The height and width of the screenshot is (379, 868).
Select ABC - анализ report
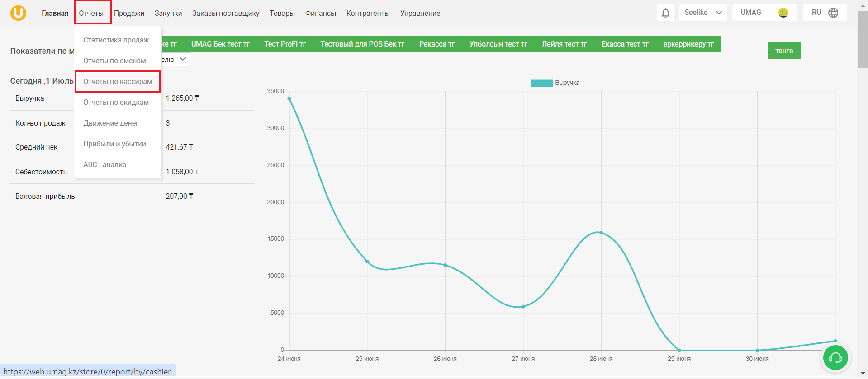pyautogui.click(x=104, y=164)
